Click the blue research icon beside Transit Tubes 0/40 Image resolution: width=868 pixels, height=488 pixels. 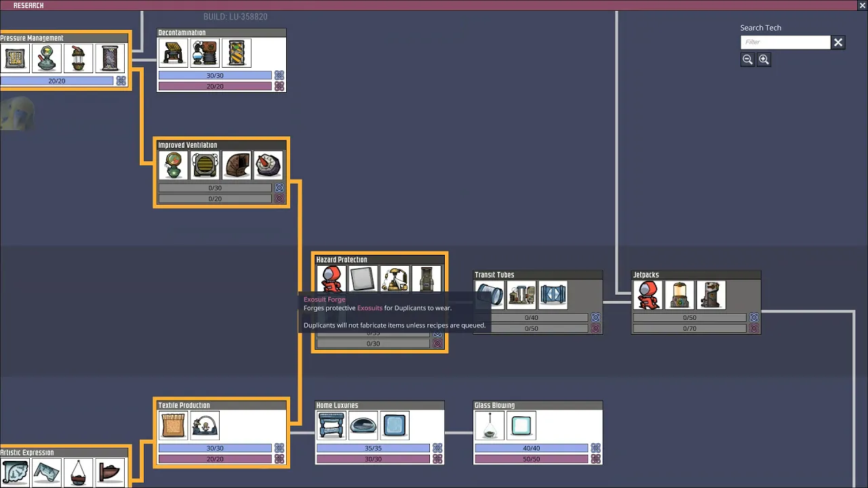595,317
